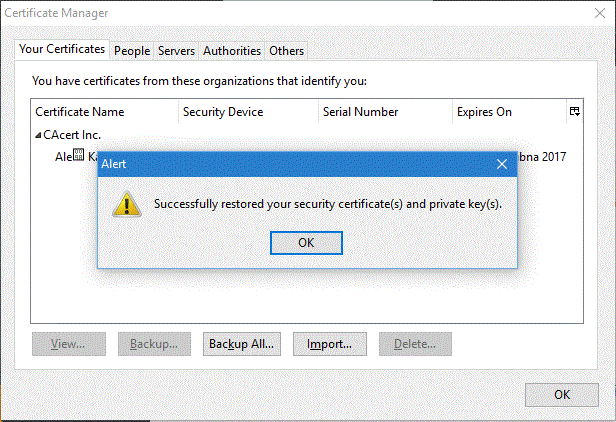Open the Servers tab
The image size is (616, 422).
coord(176,51)
